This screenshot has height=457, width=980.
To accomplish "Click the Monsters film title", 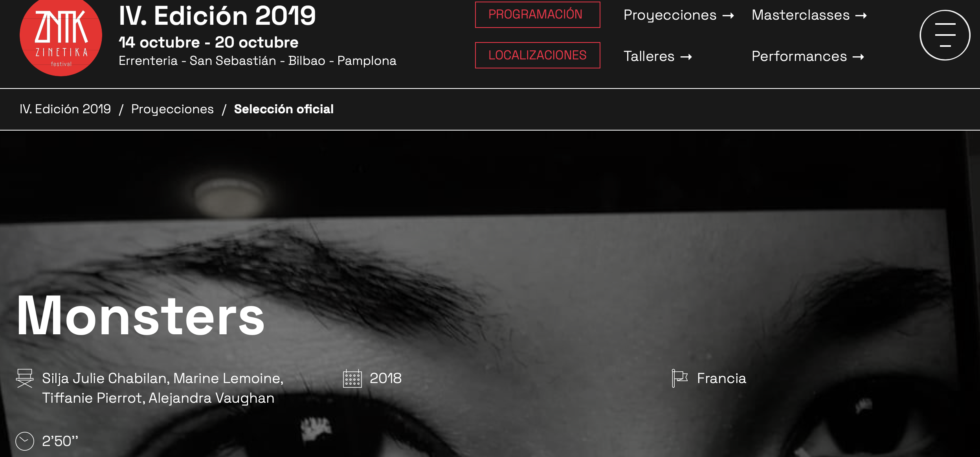I will 141,316.
